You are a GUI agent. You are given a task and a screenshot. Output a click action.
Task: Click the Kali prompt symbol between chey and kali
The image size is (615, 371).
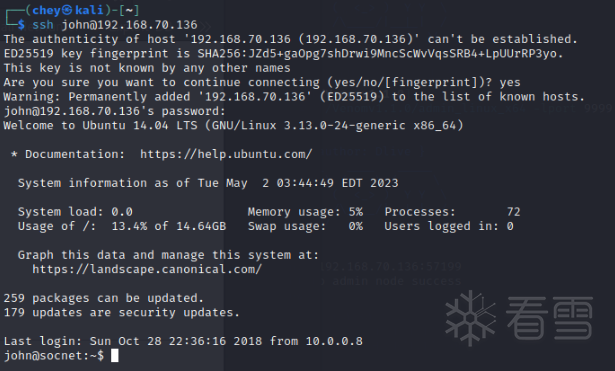[x=67, y=10]
